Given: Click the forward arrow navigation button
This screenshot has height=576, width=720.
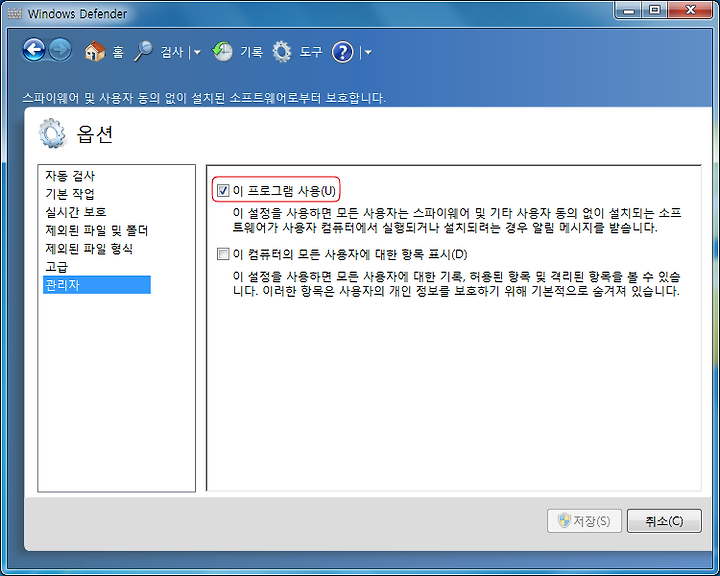Looking at the screenshot, I should (x=61, y=51).
